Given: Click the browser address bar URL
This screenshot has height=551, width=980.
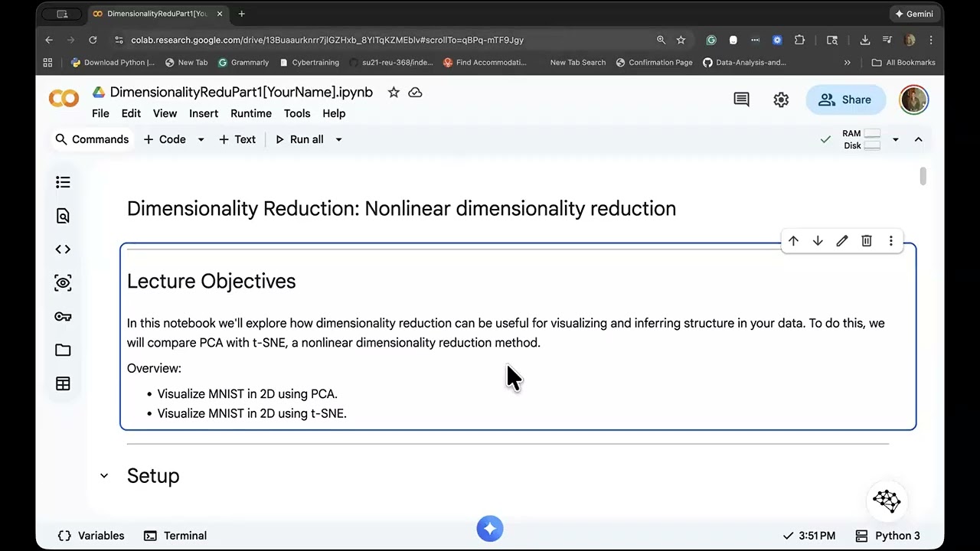Looking at the screenshot, I should [x=327, y=40].
